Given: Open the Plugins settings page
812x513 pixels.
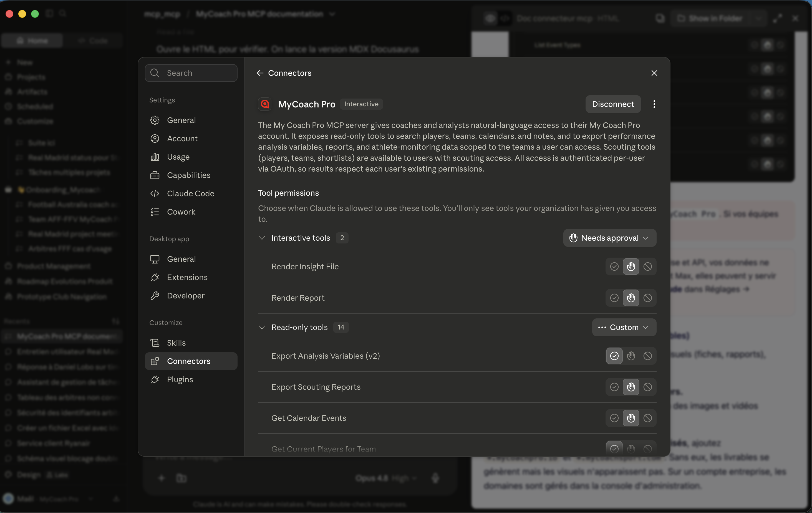Looking at the screenshot, I should 191,379.
